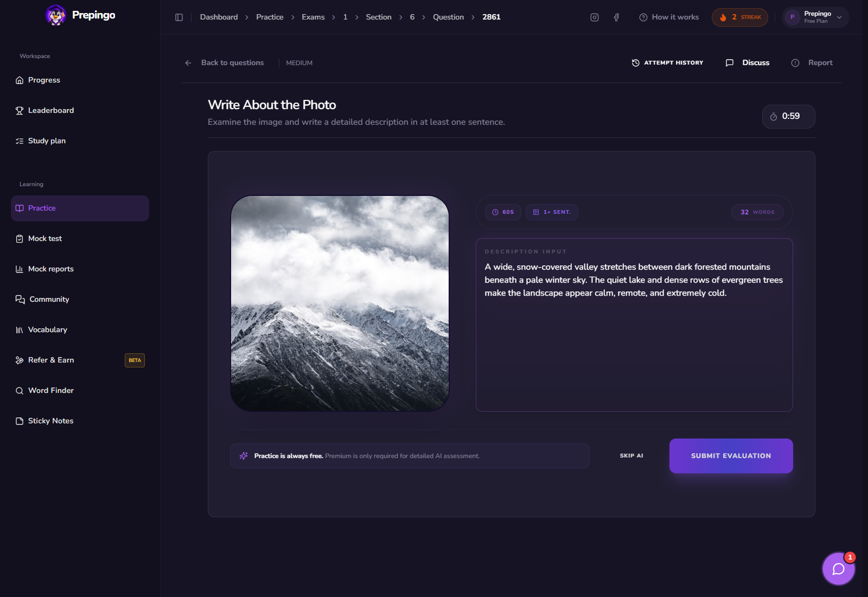Click Back to questions link
The image size is (868, 597).
(232, 63)
